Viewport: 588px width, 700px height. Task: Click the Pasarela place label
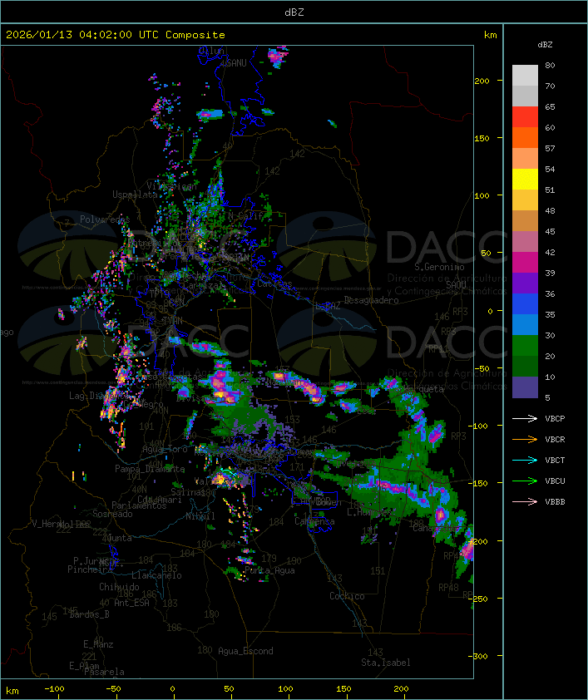tap(104, 672)
